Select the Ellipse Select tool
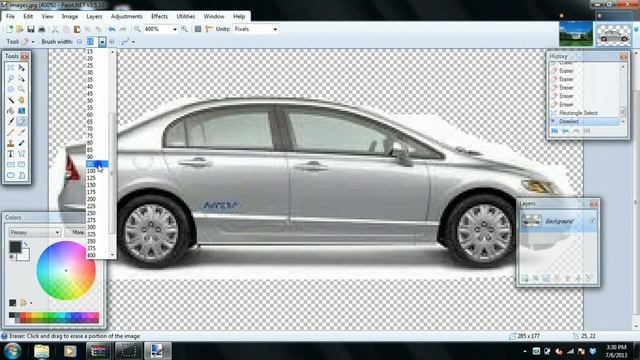Screen dimensions: 640x360 (x=11, y=89)
